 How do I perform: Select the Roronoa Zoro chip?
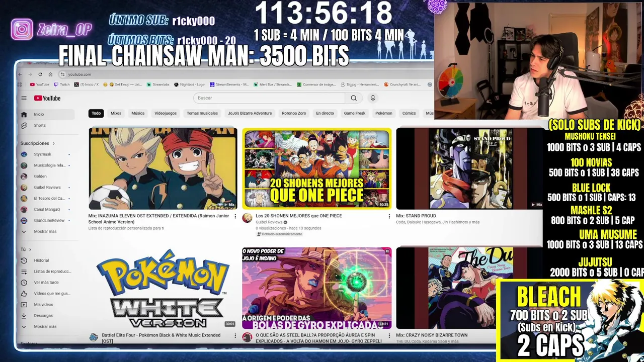pos(294,113)
